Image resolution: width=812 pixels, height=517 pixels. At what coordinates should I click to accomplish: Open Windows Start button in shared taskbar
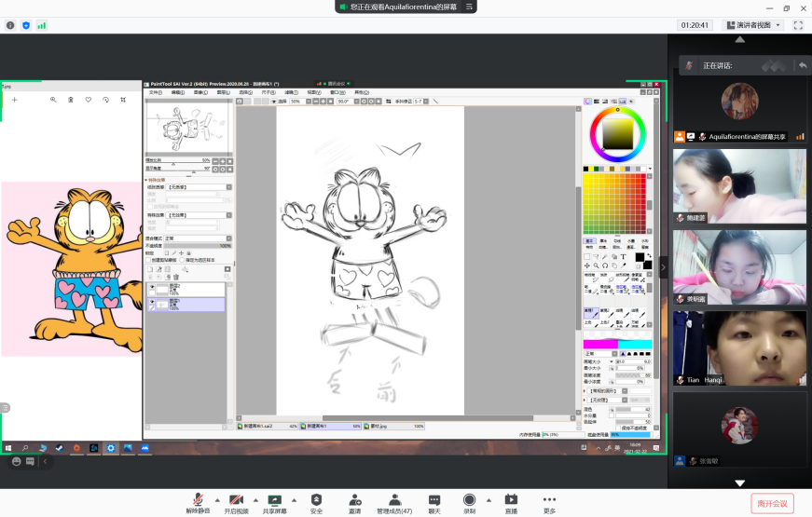pos(7,448)
